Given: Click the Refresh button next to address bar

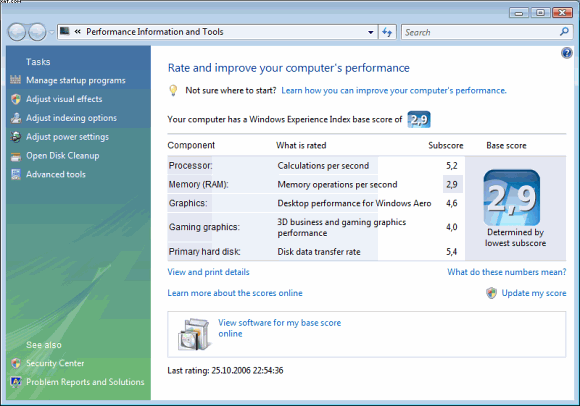Looking at the screenshot, I should click(387, 32).
